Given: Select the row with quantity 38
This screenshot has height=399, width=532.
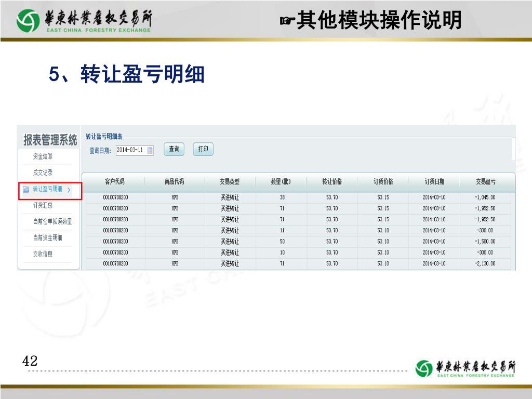Looking at the screenshot, I should (282, 197).
